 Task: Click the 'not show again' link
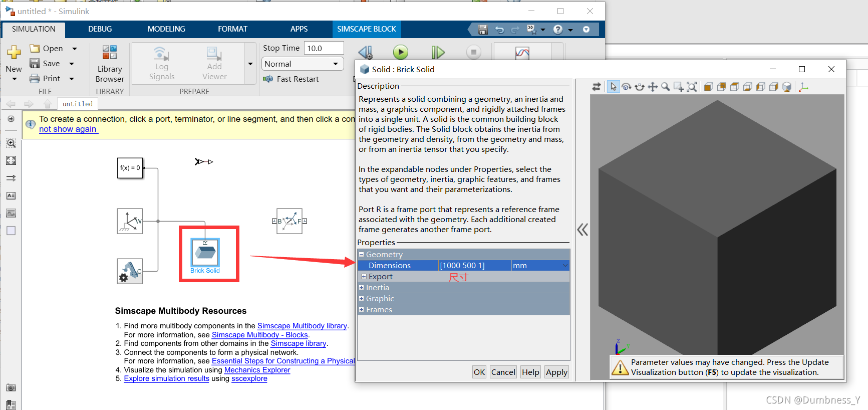point(68,129)
